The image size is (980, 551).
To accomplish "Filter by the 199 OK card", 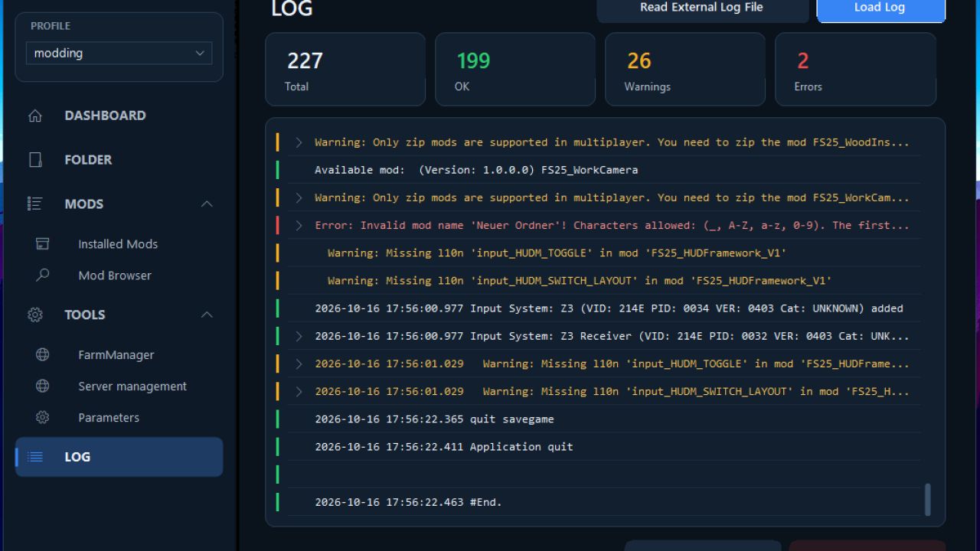I will pyautogui.click(x=515, y=69).
